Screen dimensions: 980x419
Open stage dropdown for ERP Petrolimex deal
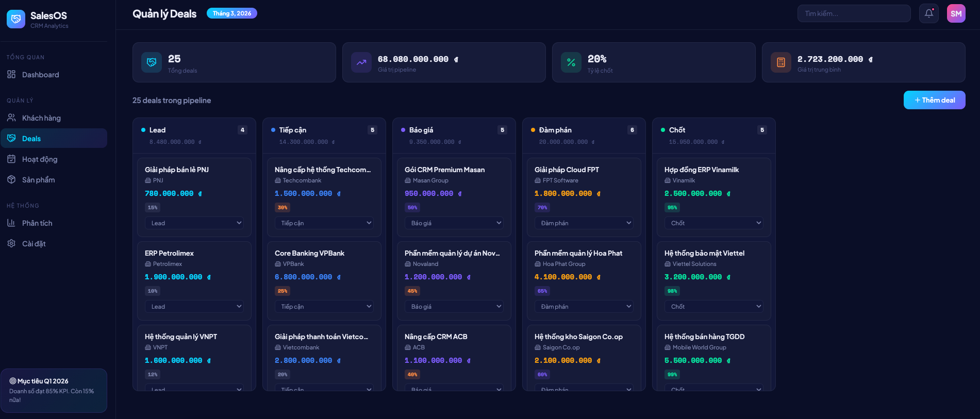(x=194, y=307)
